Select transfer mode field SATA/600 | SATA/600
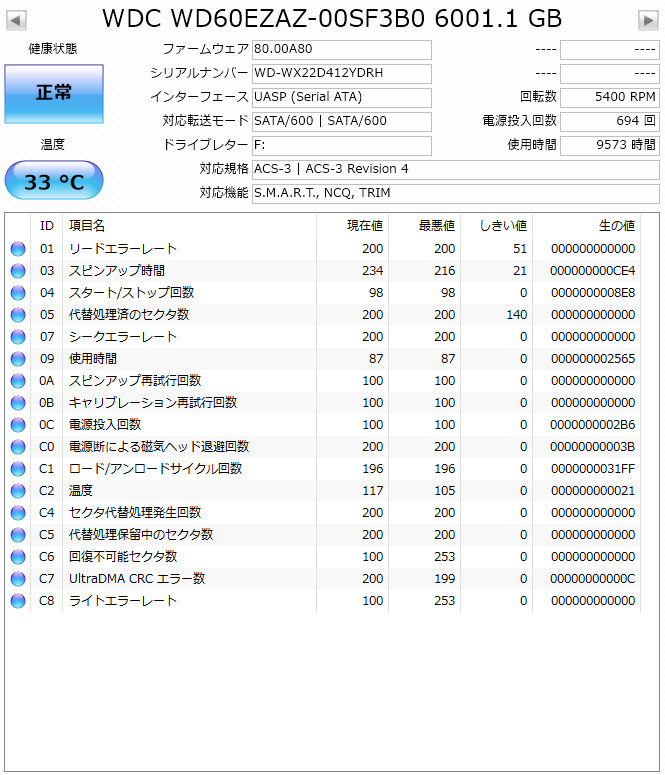665x775 pixels. coord(342,121)
